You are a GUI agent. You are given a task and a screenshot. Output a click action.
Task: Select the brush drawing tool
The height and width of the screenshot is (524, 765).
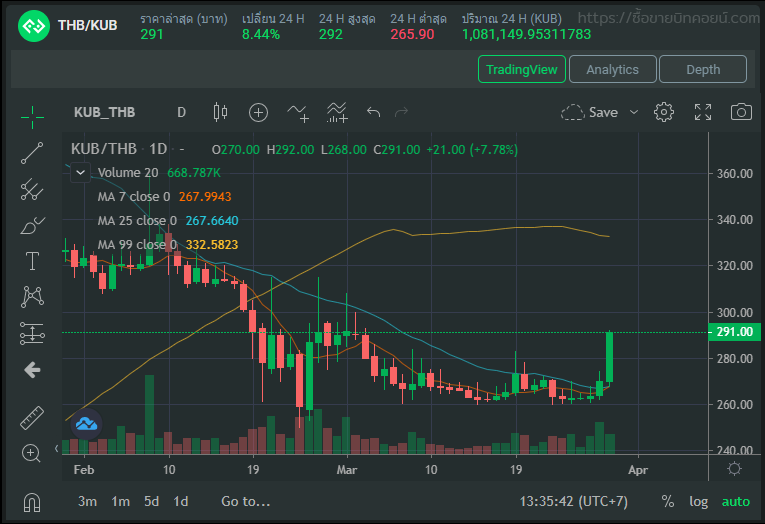[x=32, y=225]
